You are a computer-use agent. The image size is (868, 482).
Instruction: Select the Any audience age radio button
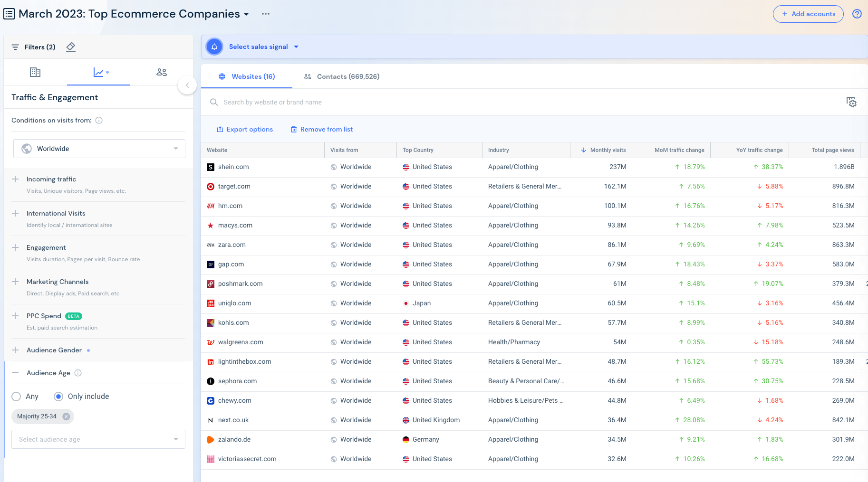point(16,397)
